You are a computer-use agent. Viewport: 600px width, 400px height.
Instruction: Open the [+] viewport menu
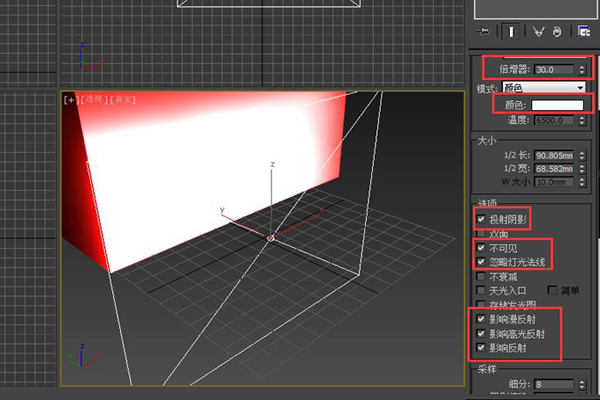coord(71,99)
